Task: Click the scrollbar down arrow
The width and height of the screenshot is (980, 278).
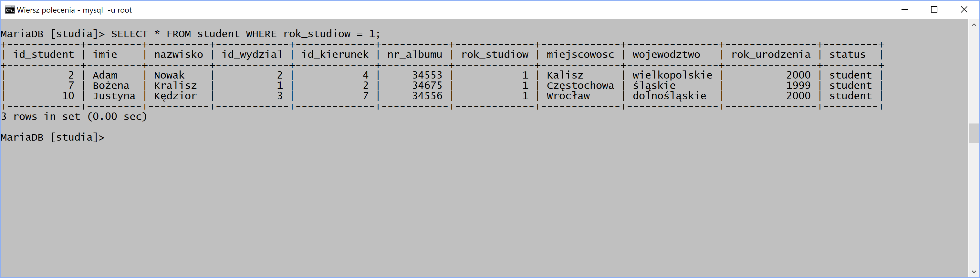Action: (974, 272)
